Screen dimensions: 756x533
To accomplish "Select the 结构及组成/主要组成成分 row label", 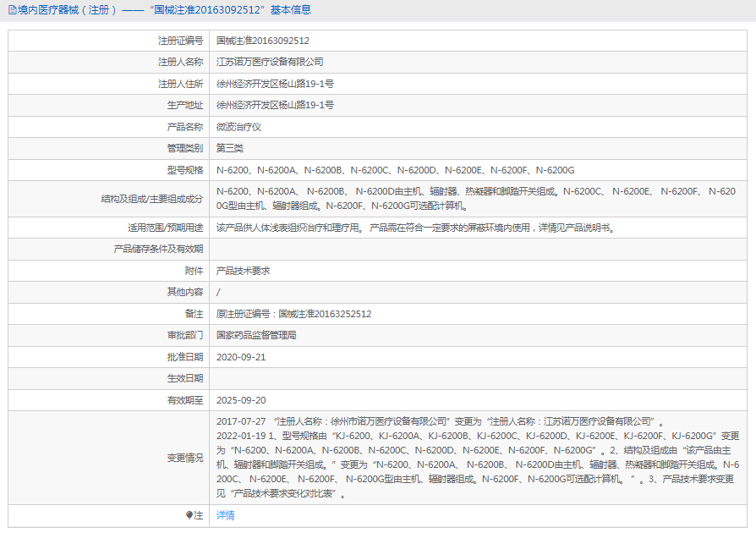I will (152, 199).
